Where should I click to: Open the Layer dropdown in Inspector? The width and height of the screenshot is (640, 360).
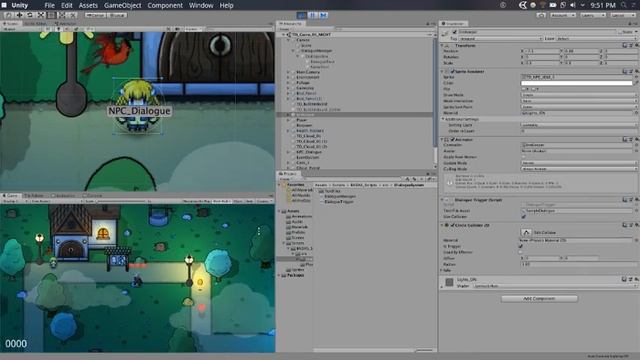(x=596, y=38)
